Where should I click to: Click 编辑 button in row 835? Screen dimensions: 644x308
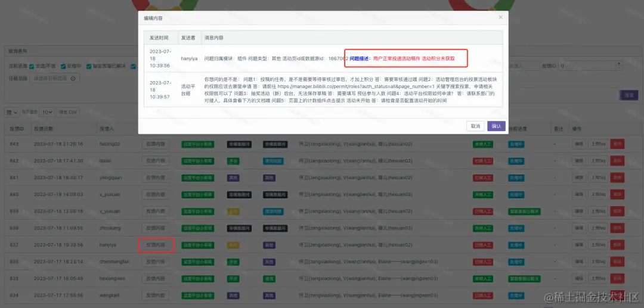578,278
